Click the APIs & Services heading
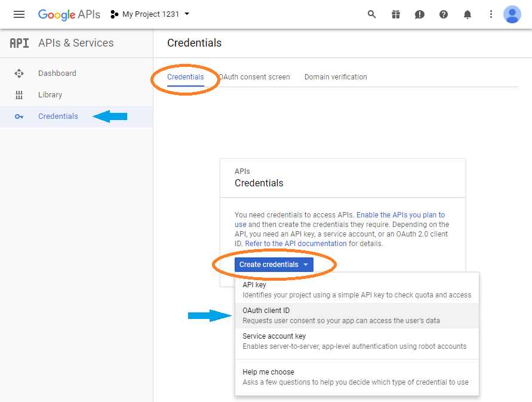The image size is (532, 402). click(76, 43)
